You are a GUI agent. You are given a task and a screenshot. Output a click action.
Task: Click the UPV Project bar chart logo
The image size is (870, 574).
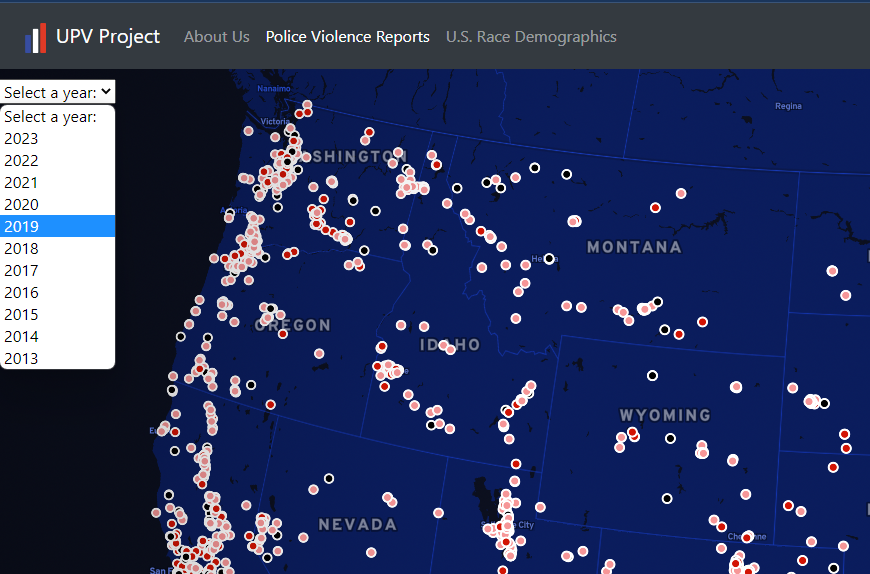point(36,38)
